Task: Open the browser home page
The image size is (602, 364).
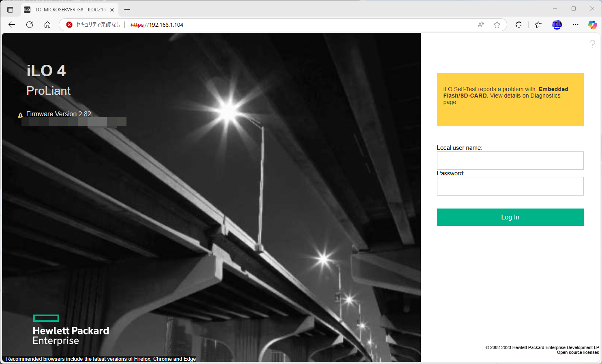Action: [x=47, y=25]
